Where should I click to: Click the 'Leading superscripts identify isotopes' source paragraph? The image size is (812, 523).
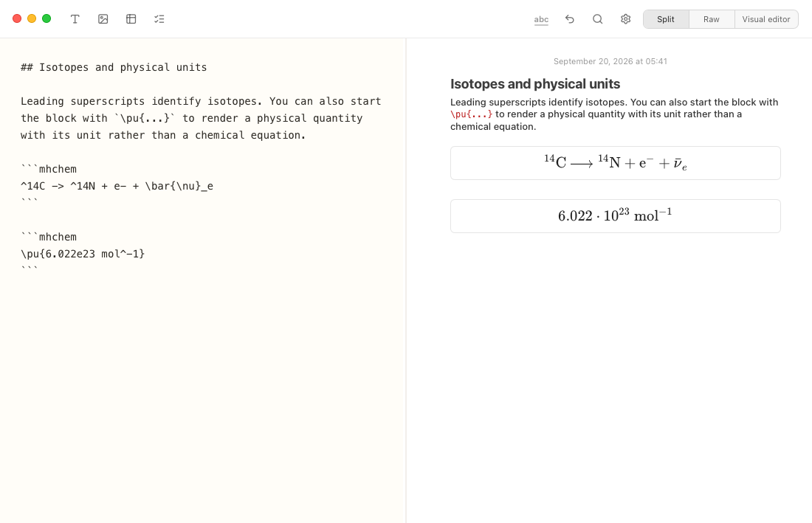click(201, 118)
